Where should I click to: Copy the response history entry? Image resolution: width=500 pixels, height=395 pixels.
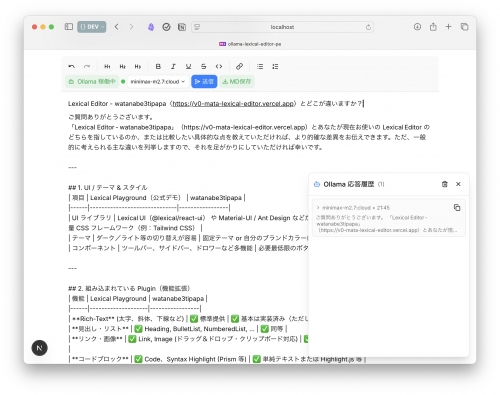click(457, 208)
